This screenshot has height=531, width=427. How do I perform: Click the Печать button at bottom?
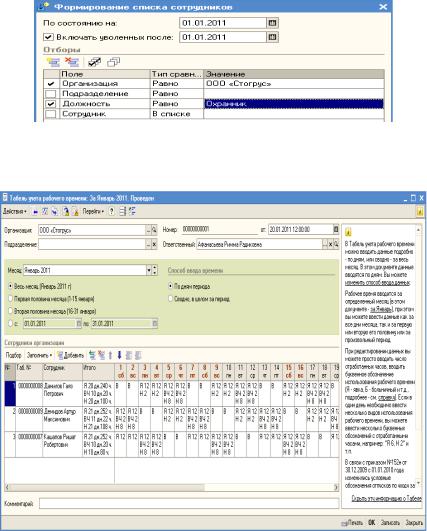click(x=352, y=523)
